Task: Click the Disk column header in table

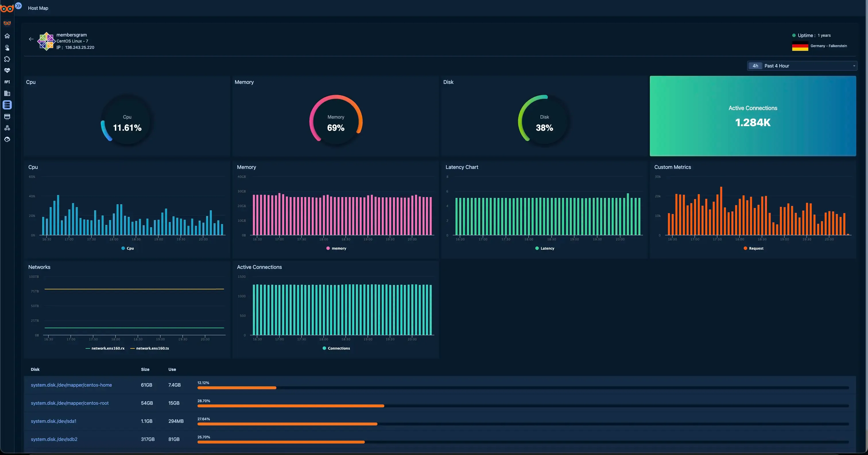Action: point(35,369)
